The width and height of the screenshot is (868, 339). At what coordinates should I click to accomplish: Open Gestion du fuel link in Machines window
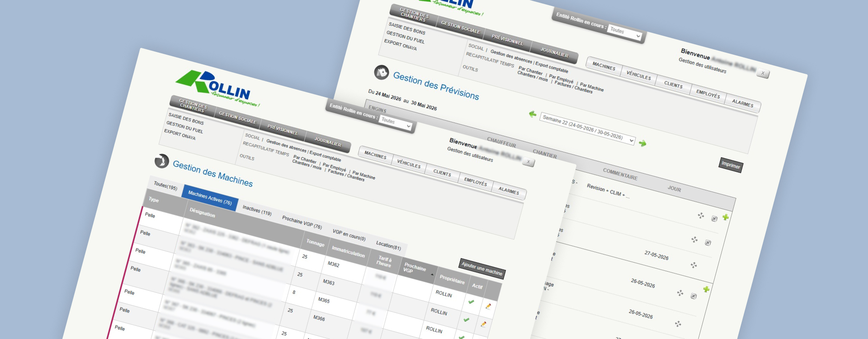(x=184, y=127)
